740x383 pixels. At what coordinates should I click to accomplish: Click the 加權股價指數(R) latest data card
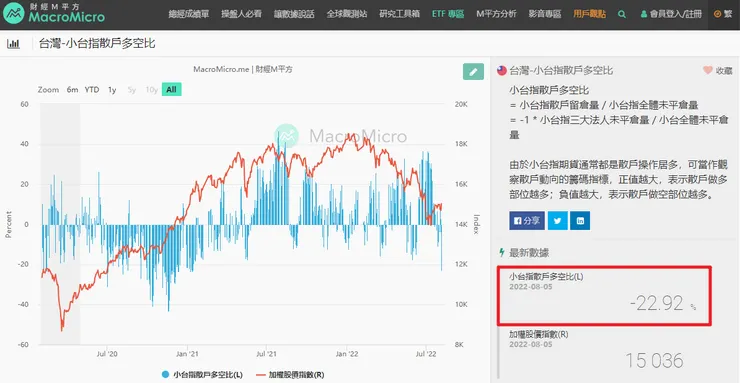[x=604, y=355]
